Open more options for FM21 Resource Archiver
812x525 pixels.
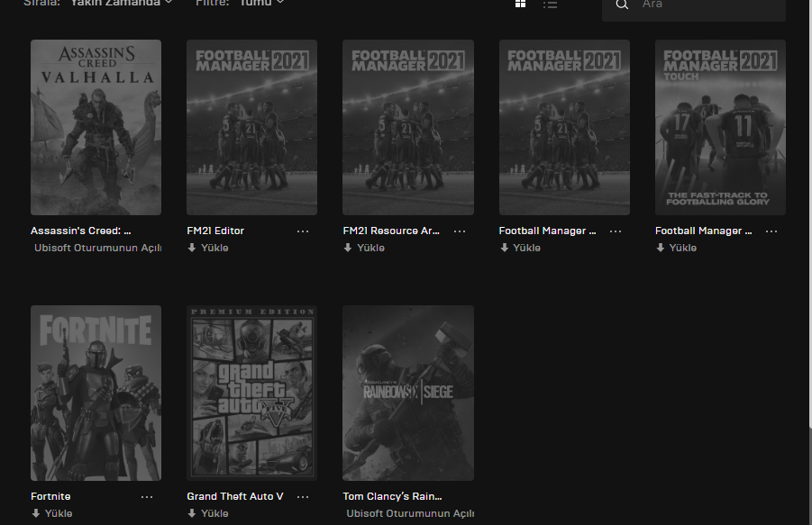pos(460,231)
